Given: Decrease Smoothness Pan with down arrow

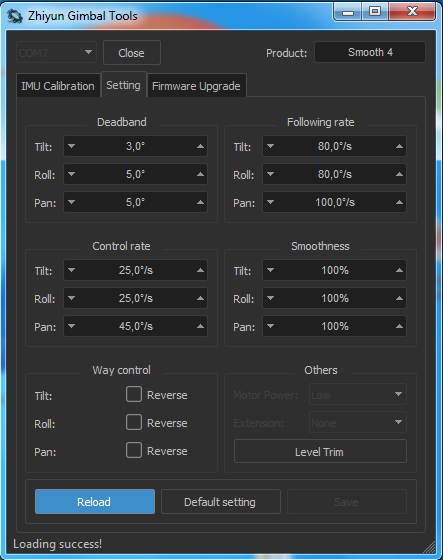Looking at the screenshot, I should click(270, 326).
